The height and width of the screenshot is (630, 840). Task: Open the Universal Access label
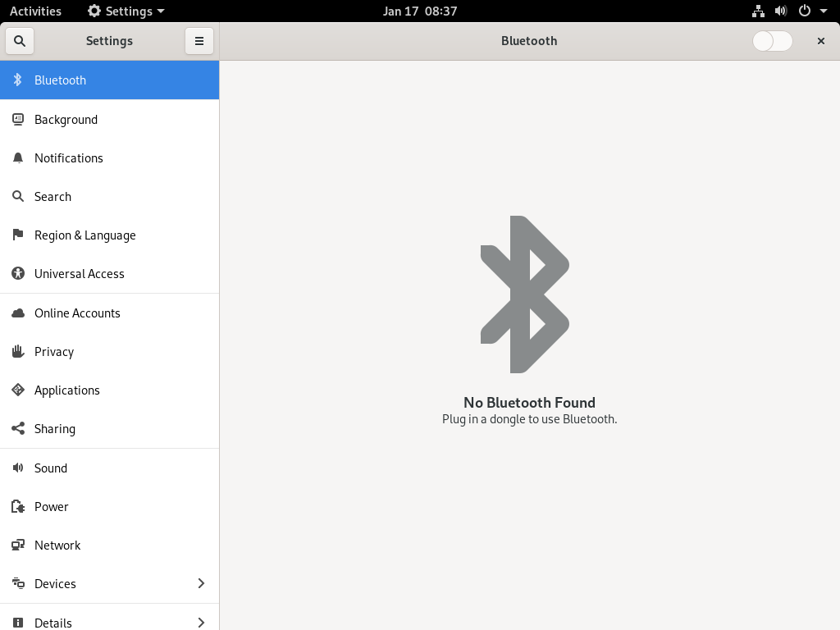click(80, 274)
